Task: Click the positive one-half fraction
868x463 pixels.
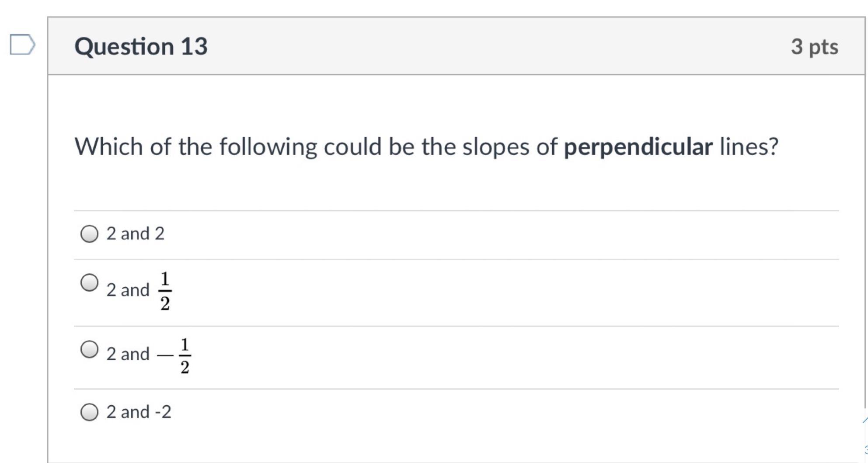Action: point(165,291)
